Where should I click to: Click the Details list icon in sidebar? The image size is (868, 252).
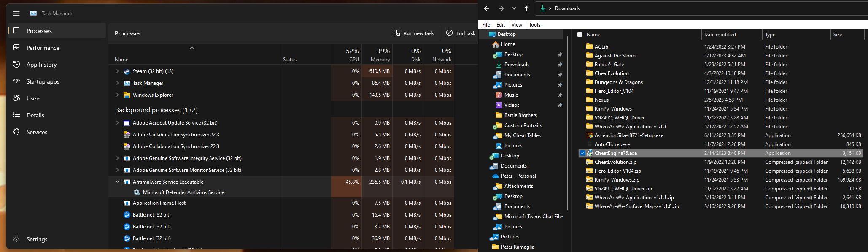[16, 115]
